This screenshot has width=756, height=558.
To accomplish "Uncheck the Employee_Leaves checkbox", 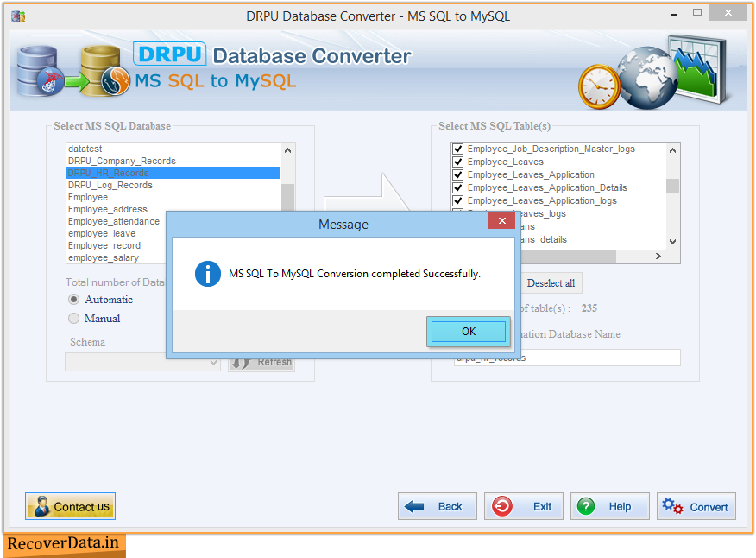I will coord(458,162).
